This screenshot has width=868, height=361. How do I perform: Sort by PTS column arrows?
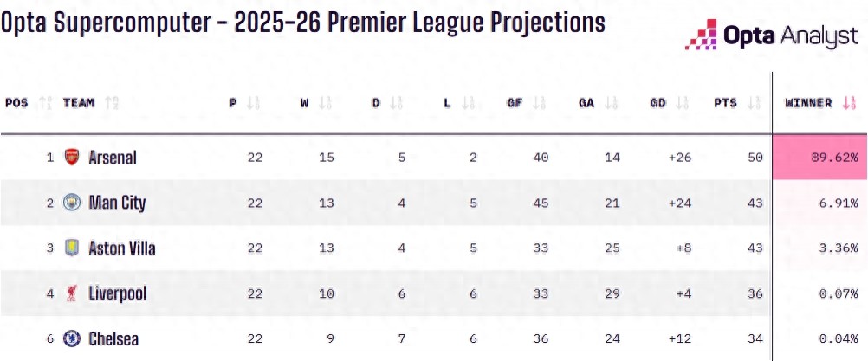coord(753,103)
